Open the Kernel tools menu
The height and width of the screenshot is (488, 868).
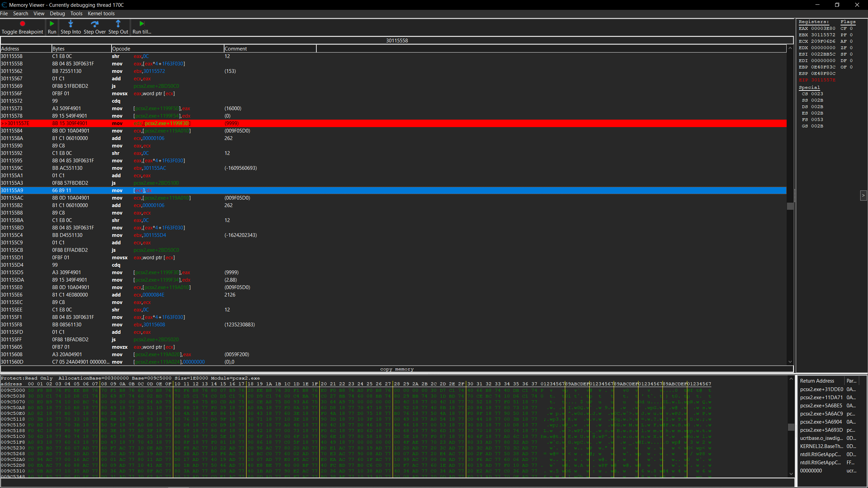(x=101, y=14)
